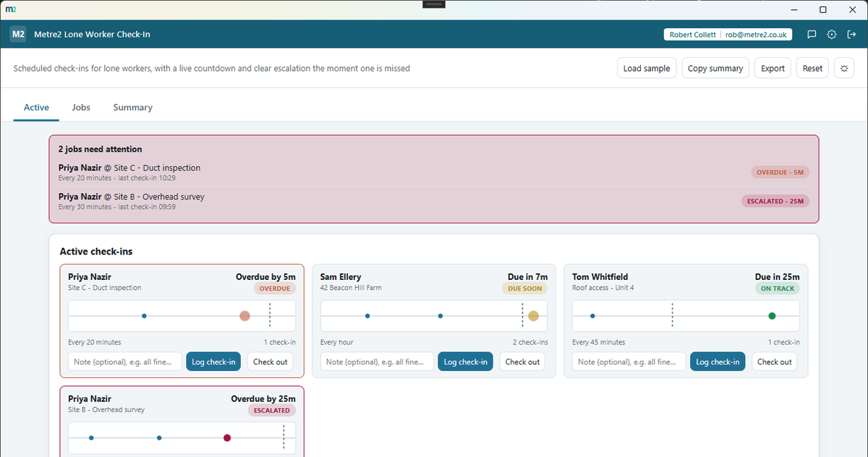Focus note field on Site C Duct inspection card
Viewport: 868px width, 457px height.
click(x=125, y=362)
